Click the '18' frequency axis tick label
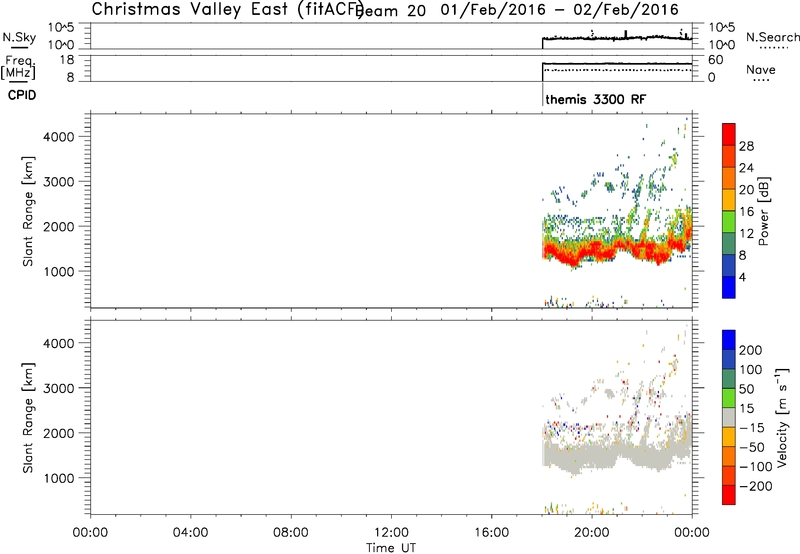 (67, 60)
